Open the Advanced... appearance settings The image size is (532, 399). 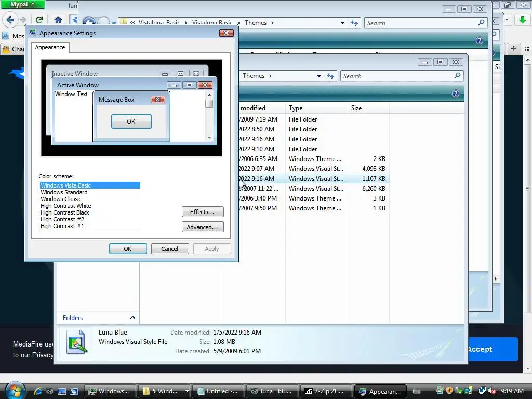coord(203,227)
